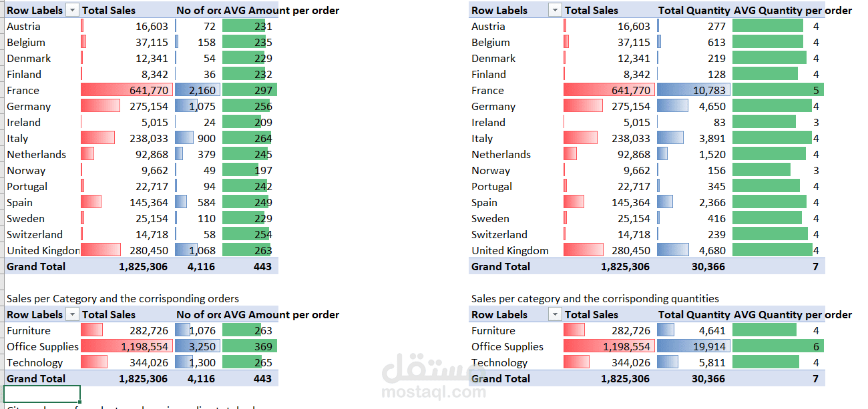Expand Row Labels filter above Furniture's 4,641 quantity
868x409 pixels.
tap(554, 314)
